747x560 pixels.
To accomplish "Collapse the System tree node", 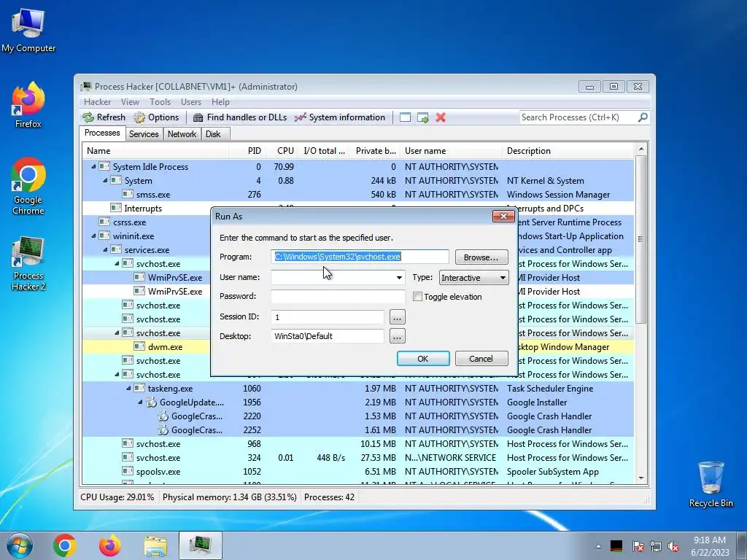I will point(105,181).
